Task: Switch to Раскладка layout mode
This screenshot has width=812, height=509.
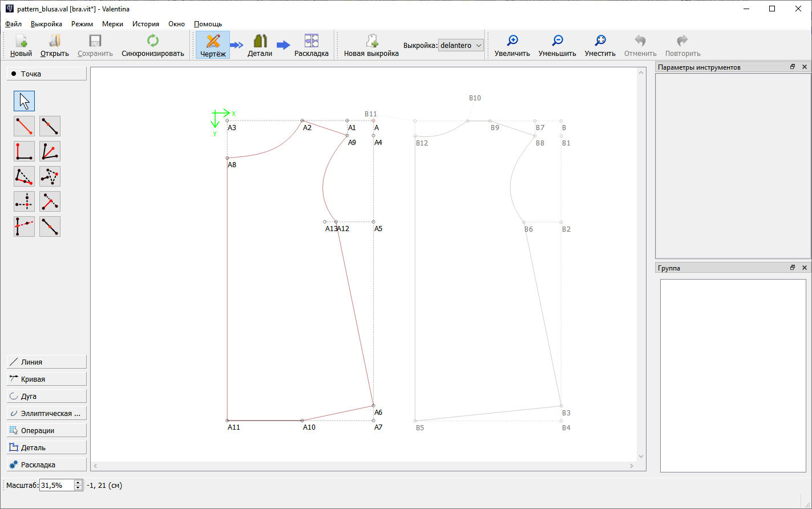Action: 311,46
